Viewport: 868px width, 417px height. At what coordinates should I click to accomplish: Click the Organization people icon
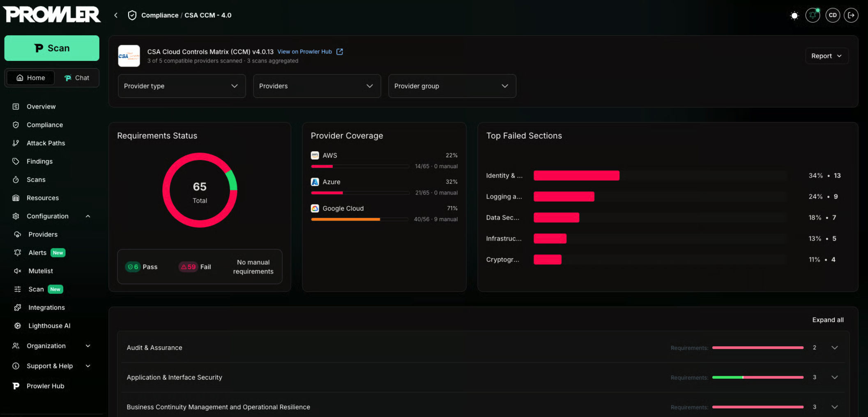16,346
